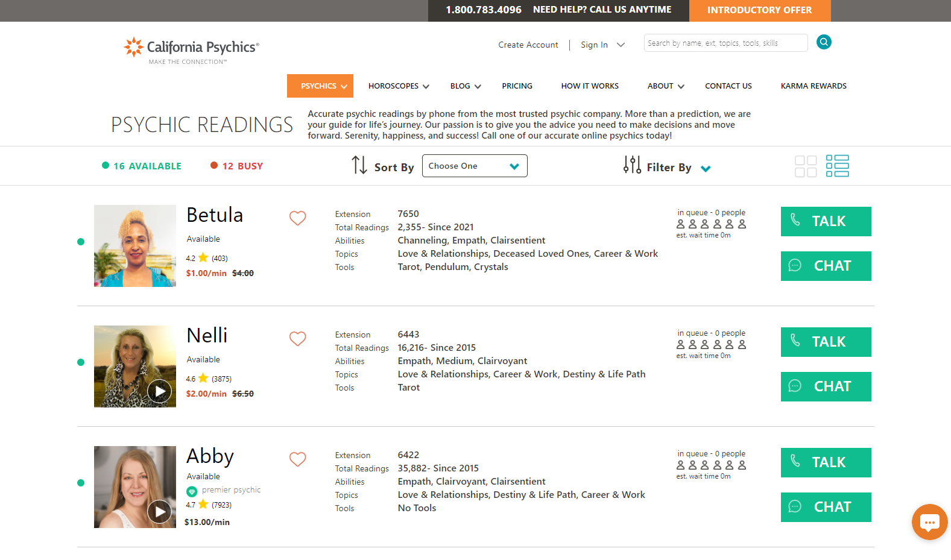Image resolution: width=951 pixels, height=560 pixels.
Task: Click into the psychic search field
Action: tap(725, 43)
